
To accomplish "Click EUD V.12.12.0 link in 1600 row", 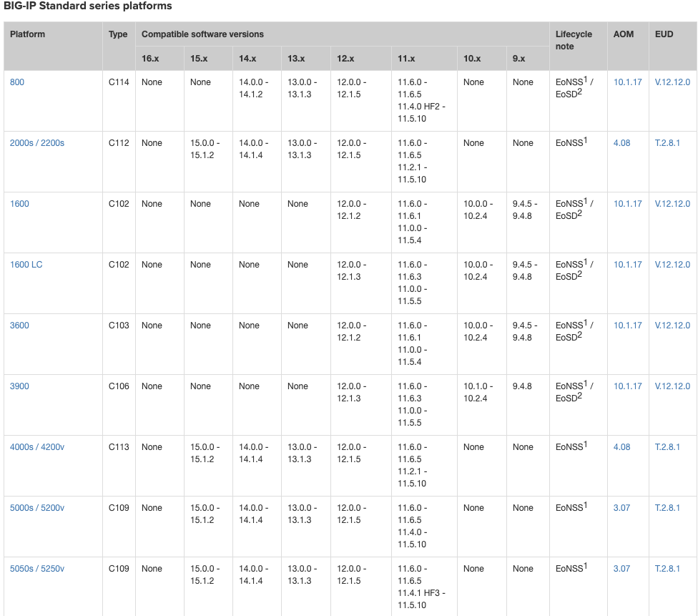I will [x=672, y=204].
